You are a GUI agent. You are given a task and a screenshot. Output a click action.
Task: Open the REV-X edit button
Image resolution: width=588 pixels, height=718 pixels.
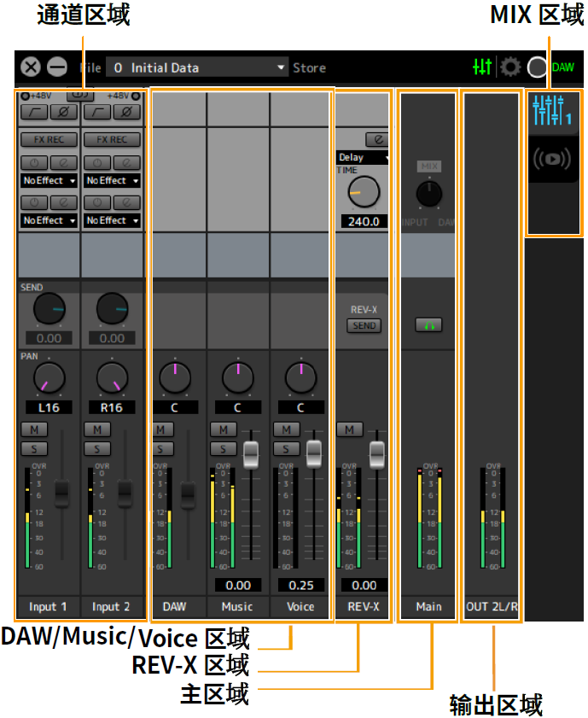(376, 138)
